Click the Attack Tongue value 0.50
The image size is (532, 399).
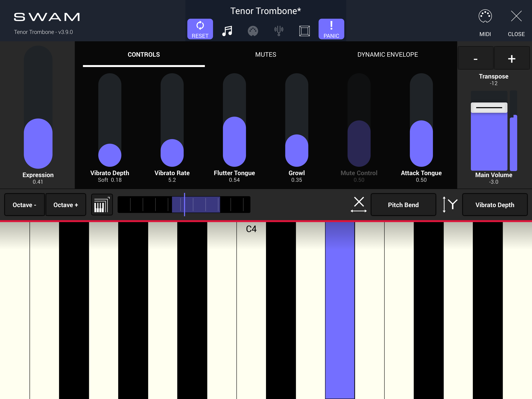point(421,180)
